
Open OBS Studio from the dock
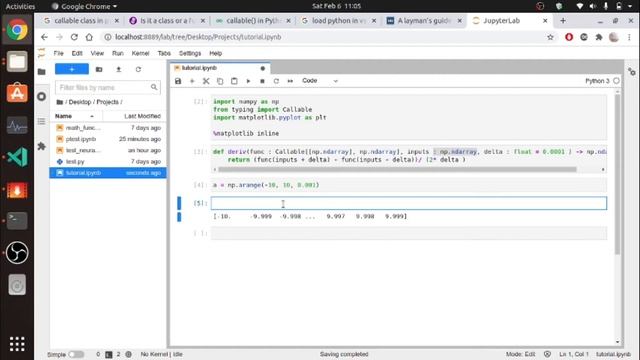tap(17, 253)
